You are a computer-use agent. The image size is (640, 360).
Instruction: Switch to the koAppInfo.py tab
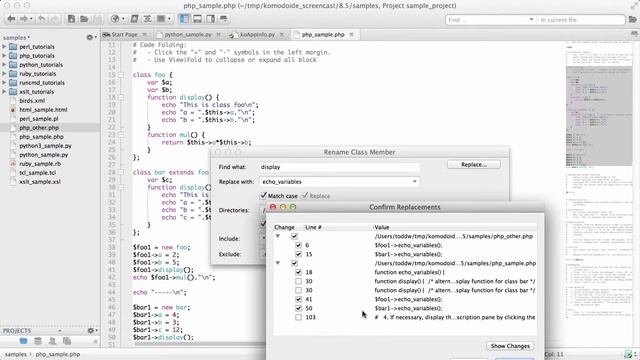pyautogui.click(x=257, y=35)
